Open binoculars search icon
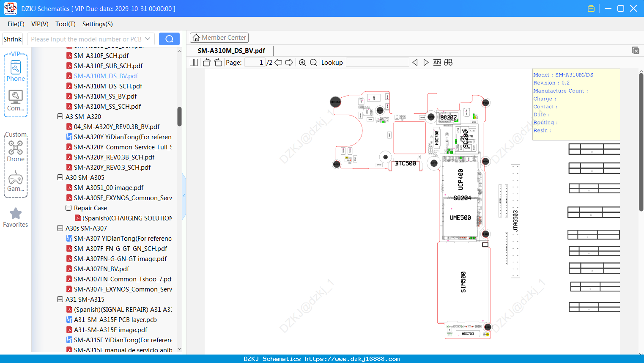 click(448, 63)
